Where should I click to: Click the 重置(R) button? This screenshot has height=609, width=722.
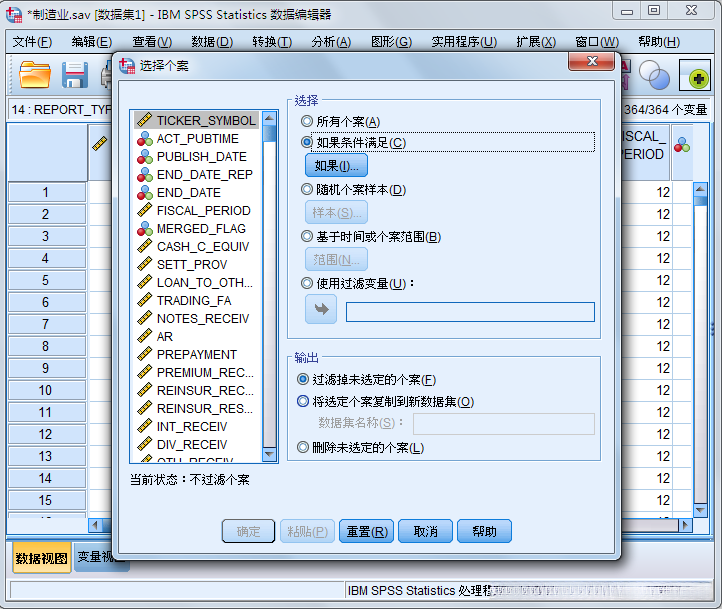tap(367, 531)
